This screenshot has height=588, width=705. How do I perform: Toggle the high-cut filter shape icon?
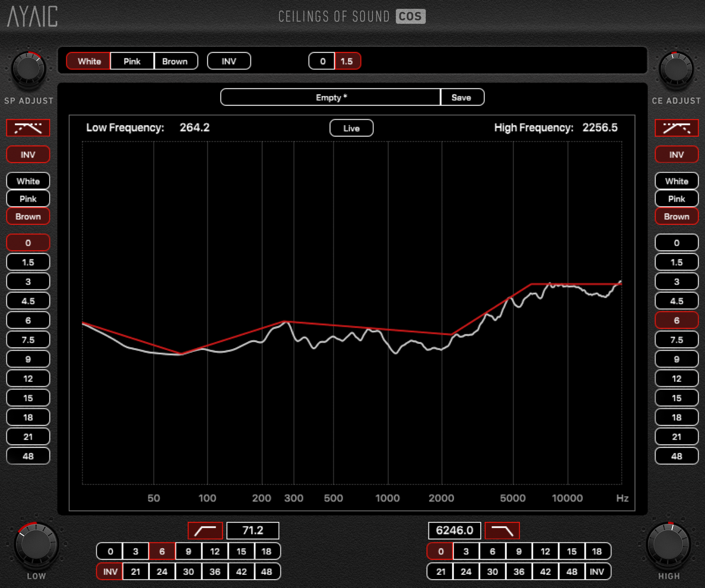point(502,531)
